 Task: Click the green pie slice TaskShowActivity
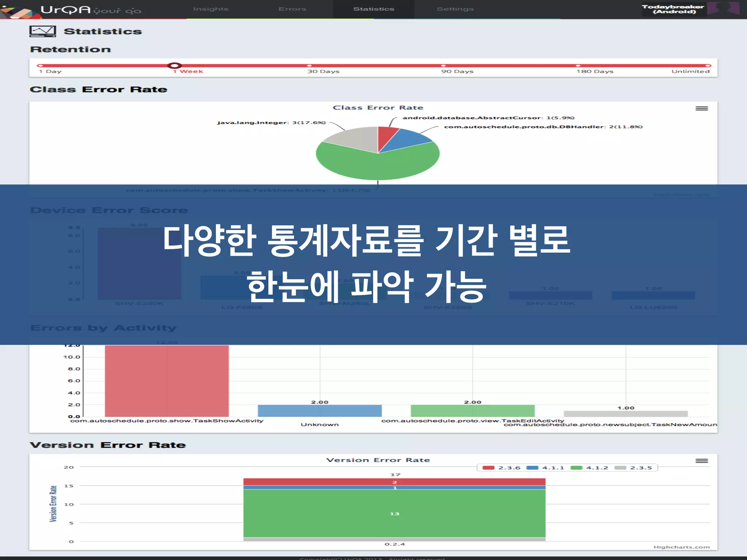coord(378,166)
